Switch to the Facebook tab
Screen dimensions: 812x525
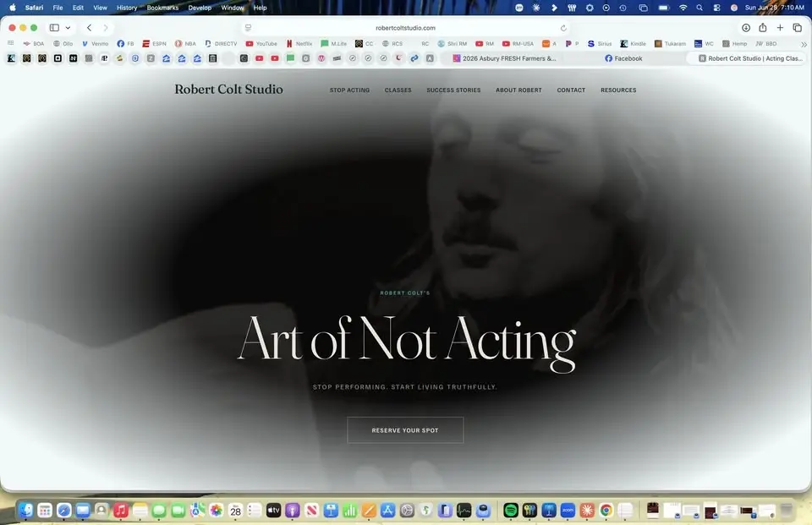623,58
